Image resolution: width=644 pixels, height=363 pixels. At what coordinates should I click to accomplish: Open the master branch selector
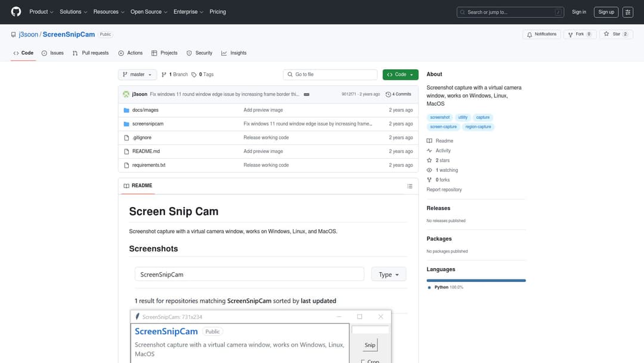click(x=137, y=75)
